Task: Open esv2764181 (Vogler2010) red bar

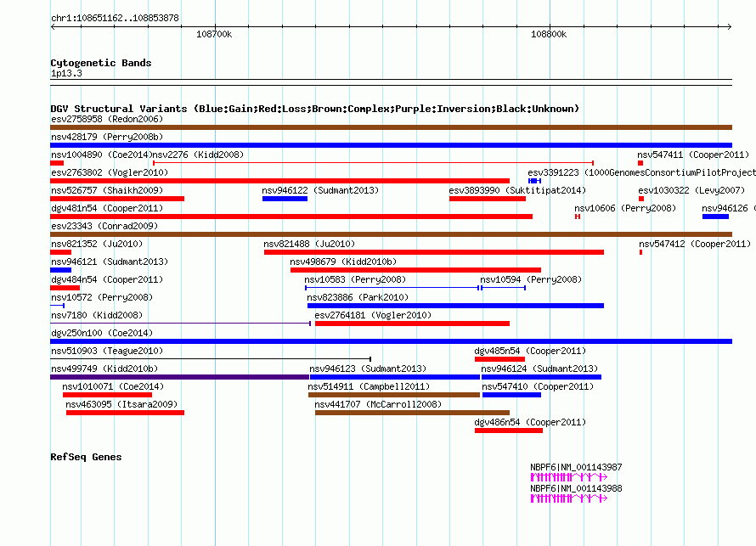Action: click(x=412, y=324)
